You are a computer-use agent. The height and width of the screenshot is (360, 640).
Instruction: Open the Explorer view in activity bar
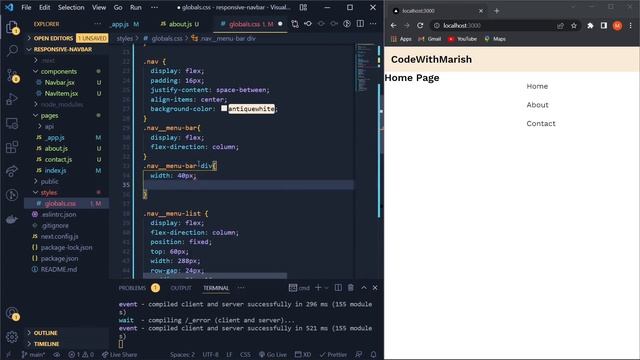pyautogui.click(x=12, y=27)
